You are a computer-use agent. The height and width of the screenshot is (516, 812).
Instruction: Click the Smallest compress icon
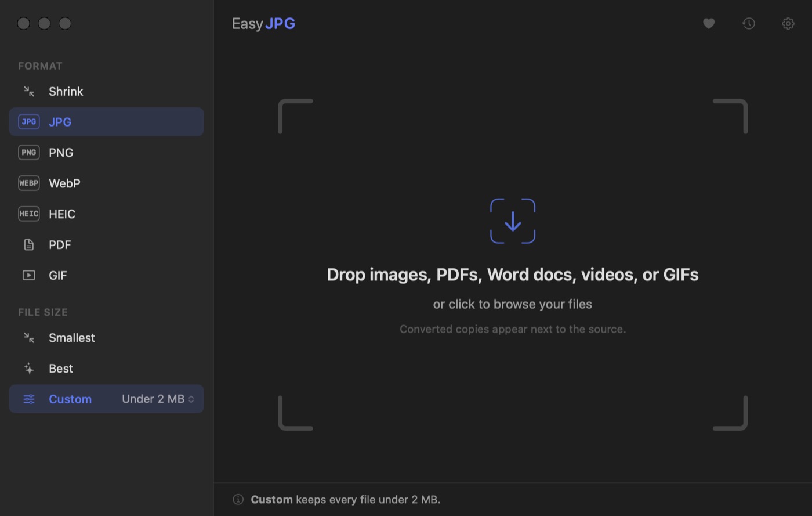(29, 337)
